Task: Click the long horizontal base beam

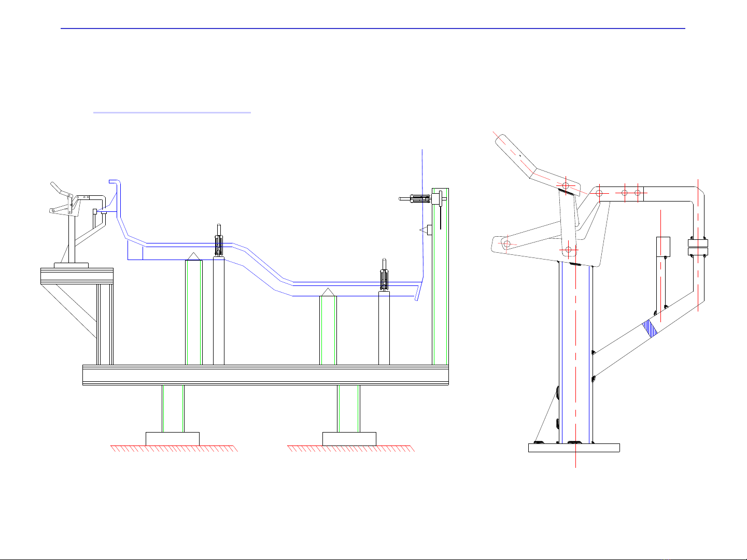Action: click(265, 375)
